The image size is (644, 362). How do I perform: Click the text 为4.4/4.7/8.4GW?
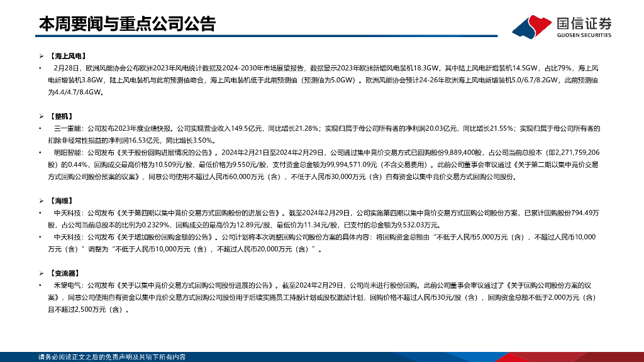[74, 92]
